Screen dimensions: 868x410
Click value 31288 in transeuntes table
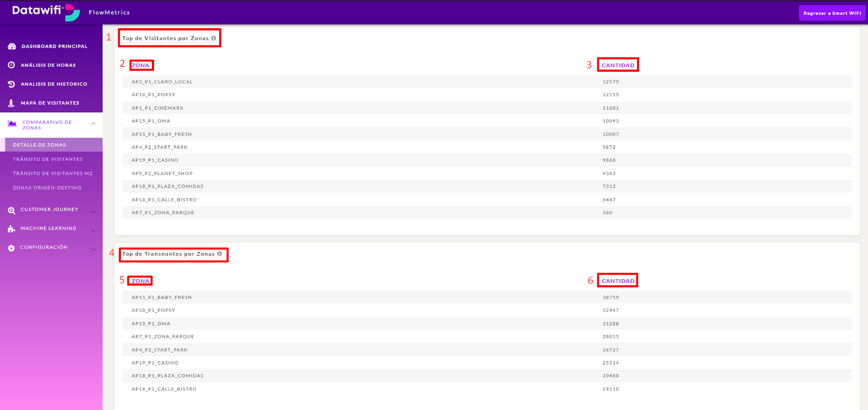(610, 324)
